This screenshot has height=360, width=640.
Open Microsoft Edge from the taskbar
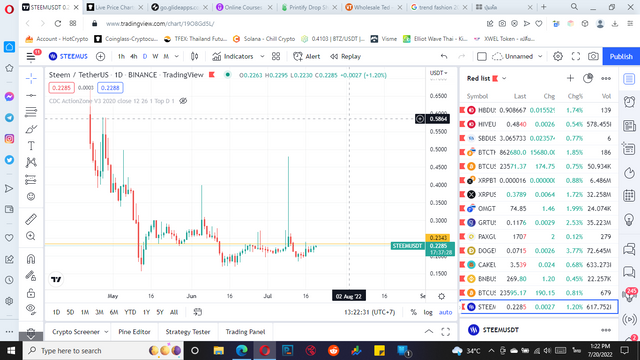242,351
